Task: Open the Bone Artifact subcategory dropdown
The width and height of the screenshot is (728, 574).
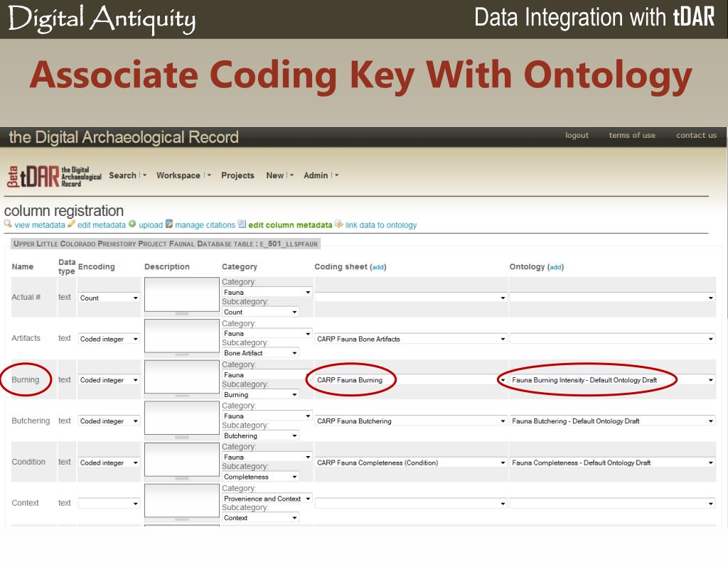Action: 260,353
